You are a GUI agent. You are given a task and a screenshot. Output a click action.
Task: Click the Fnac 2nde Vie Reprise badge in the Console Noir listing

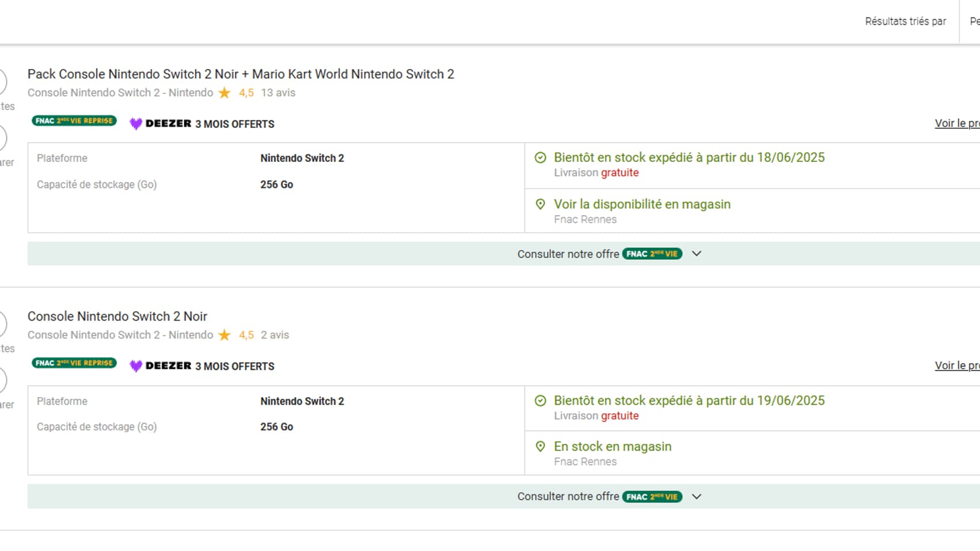(74, 363)
